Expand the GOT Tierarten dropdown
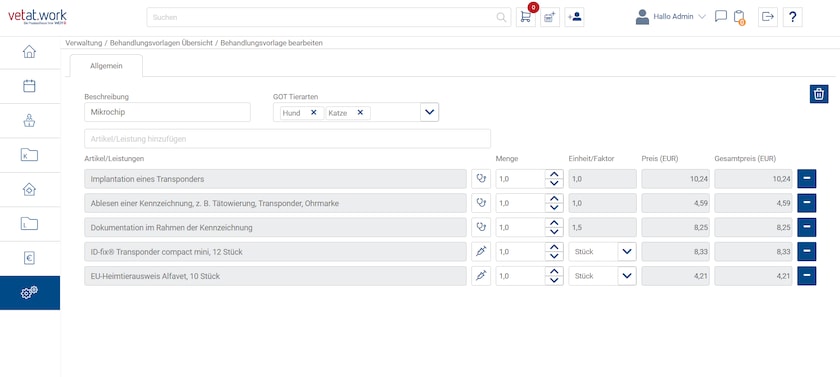This screenshot has width=840, height=377. [430, 112]
